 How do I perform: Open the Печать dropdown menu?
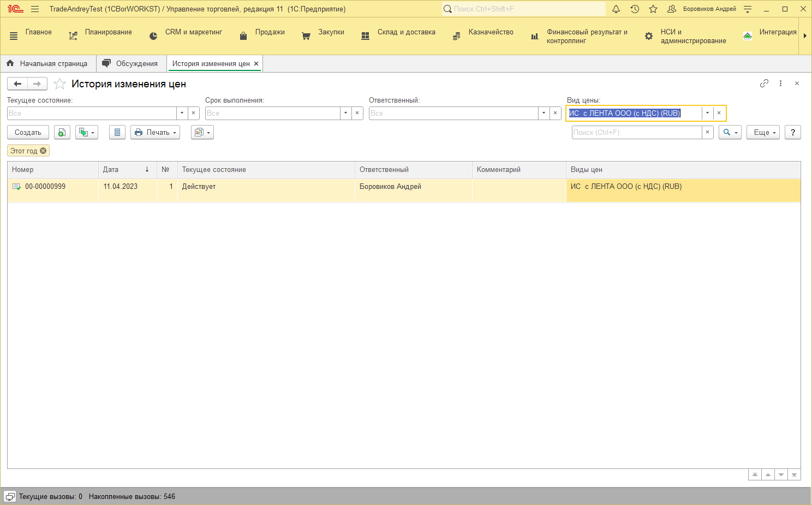point(156,132)
